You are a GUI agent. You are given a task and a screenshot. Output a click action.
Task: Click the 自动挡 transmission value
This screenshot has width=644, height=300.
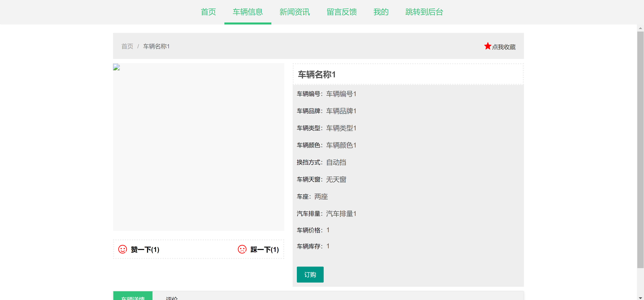(x=336, y=162)
